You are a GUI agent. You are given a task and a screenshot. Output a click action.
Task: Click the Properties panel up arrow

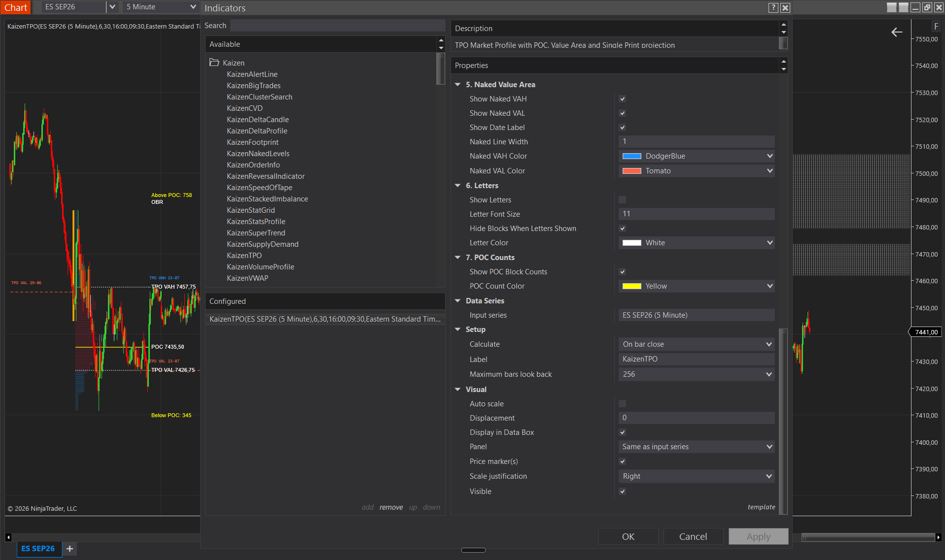[784, 62]
